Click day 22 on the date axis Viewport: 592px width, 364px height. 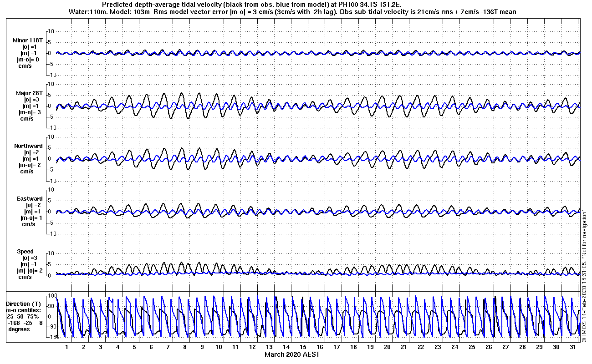421,347
